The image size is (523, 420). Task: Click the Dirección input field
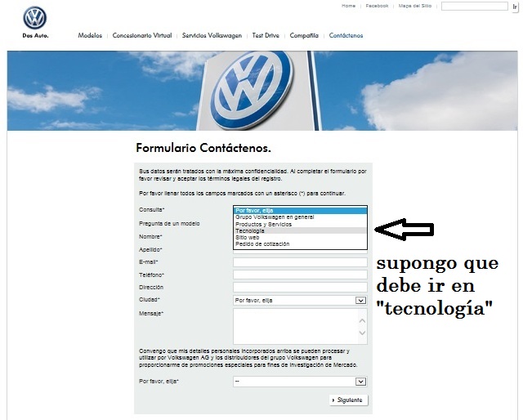pyautogui.click(x=300, y=288)
